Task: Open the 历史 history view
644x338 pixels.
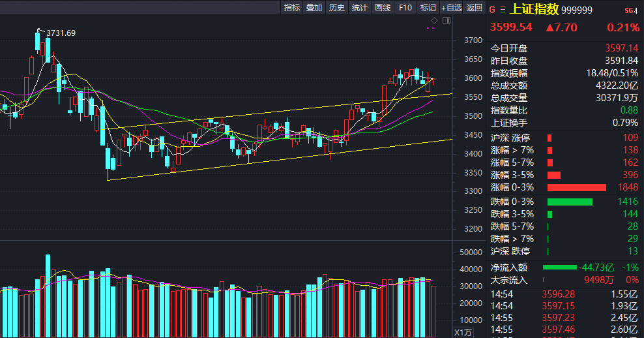Action: (337, 7)
